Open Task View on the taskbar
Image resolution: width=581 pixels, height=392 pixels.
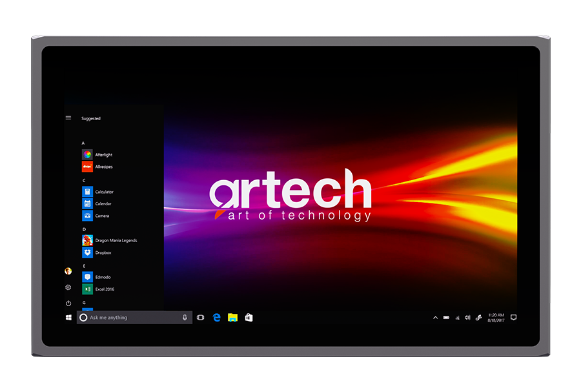point(201,318)
